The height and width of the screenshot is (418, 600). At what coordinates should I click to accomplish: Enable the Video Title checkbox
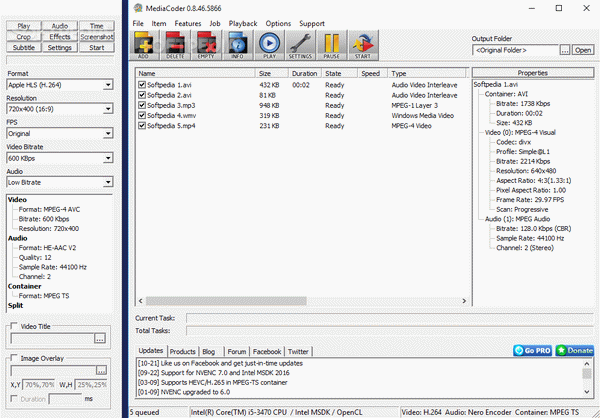coord(14,326)
